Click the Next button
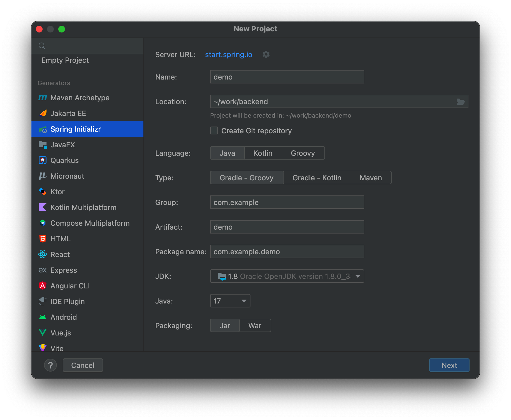Image resolution: width=511 pixels, height=420 pixels. 449,365
